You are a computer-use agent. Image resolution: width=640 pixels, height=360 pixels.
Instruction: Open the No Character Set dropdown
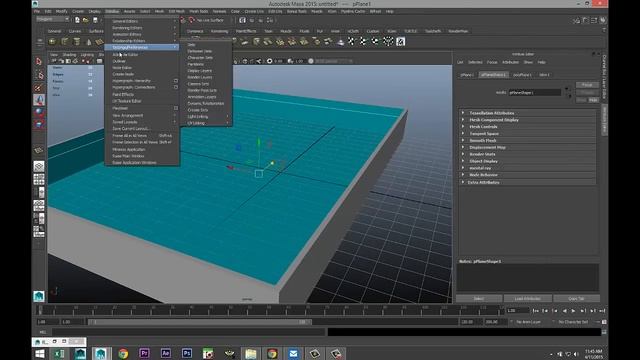coord(574,322)
